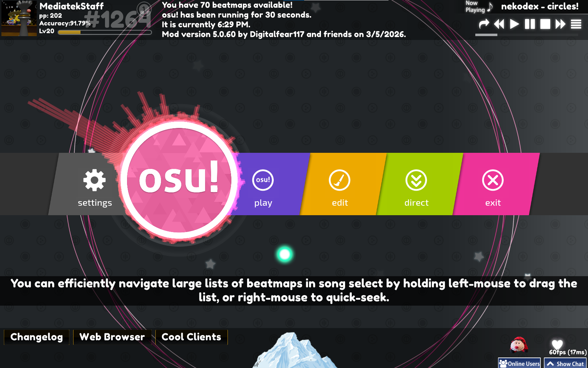Stop the current song playback
588x368 pixels.
(545, 24)
